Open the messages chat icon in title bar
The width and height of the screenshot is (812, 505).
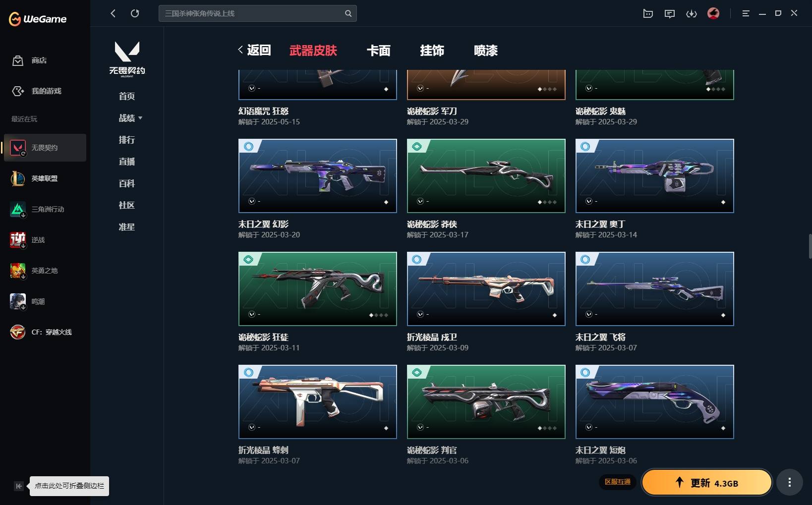point(670,13)
